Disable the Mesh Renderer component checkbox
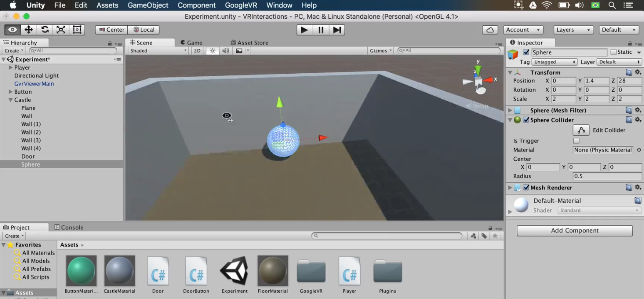Viewport: 644px width, 299px height. pos(526,187)
